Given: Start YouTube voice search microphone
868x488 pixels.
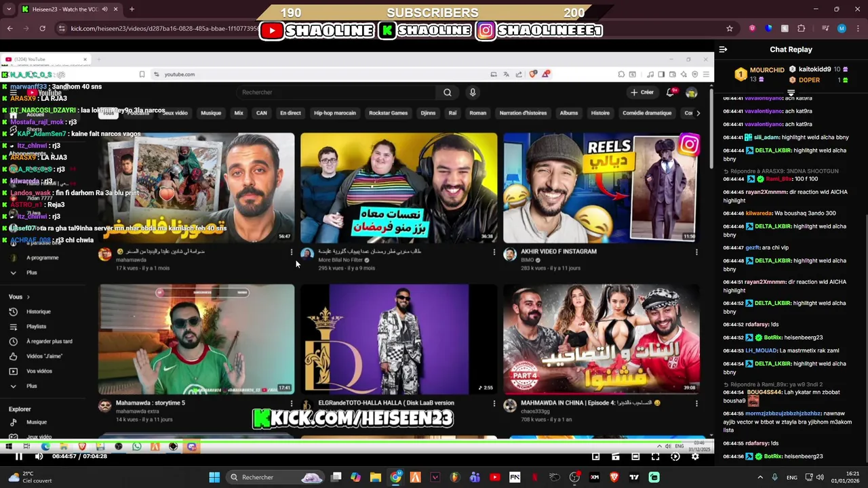Looking at the screenshot, I should [473, 92].
